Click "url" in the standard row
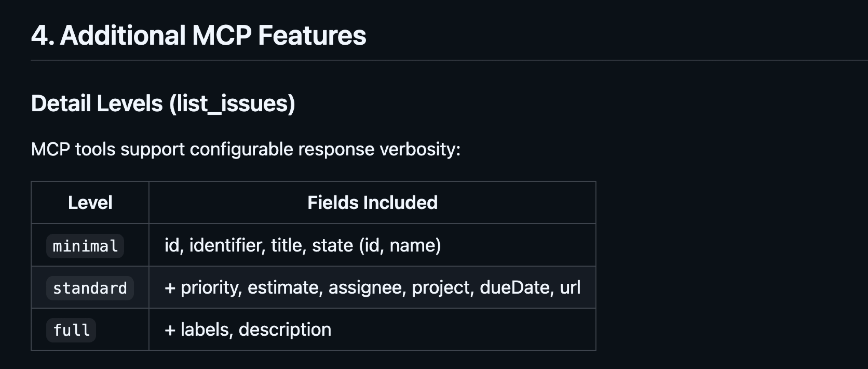Image resolution: width=868 pixels, height=369 pixels. 570,287
